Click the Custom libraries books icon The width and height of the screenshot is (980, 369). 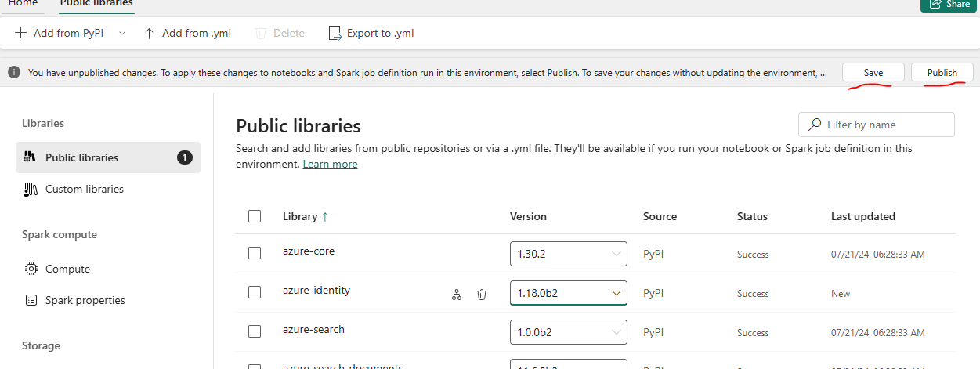31,189
